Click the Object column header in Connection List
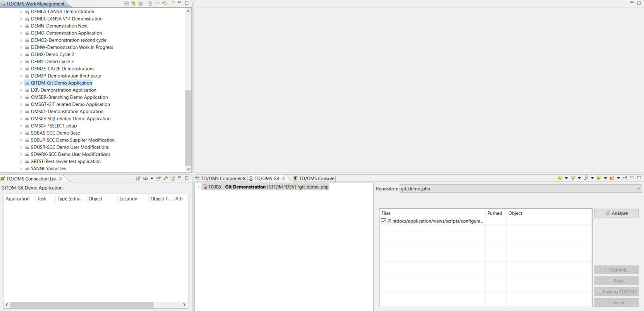This screenshot has width=644, height=311. point(95,199)
